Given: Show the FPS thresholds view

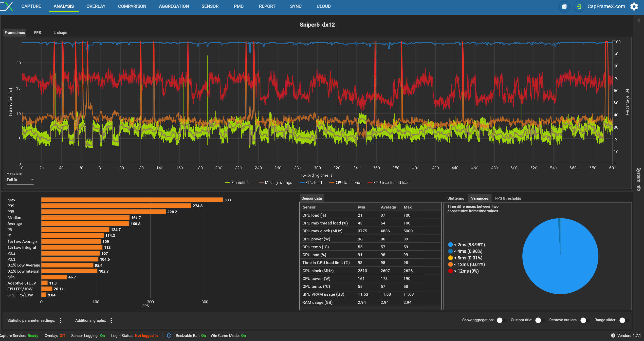Looking at the screenshot, I should pyautogui.click(x=508, y=198).
